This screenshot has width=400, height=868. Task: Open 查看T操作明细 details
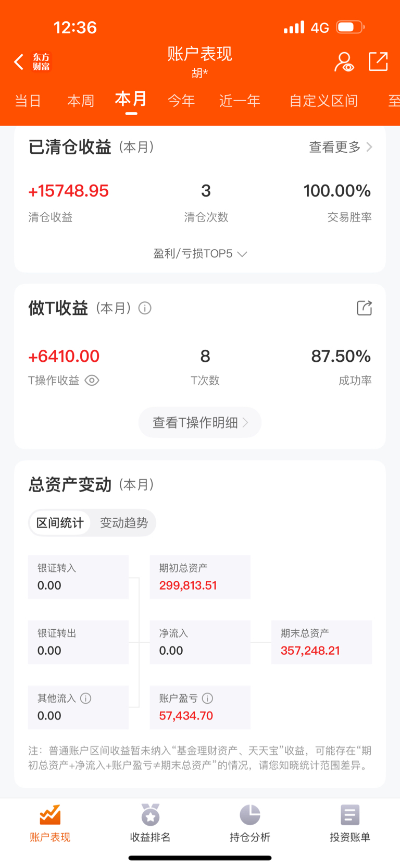[x=200, y=422]
